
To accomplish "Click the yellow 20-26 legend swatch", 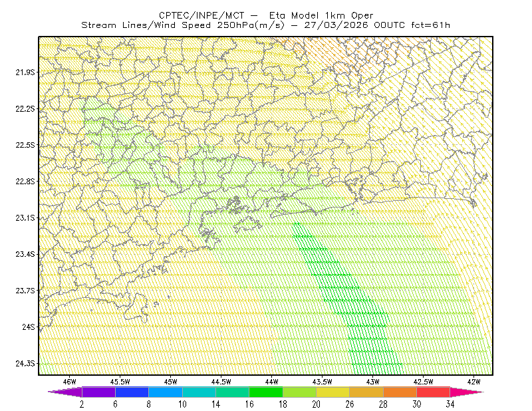I will (x=333, y=392).
